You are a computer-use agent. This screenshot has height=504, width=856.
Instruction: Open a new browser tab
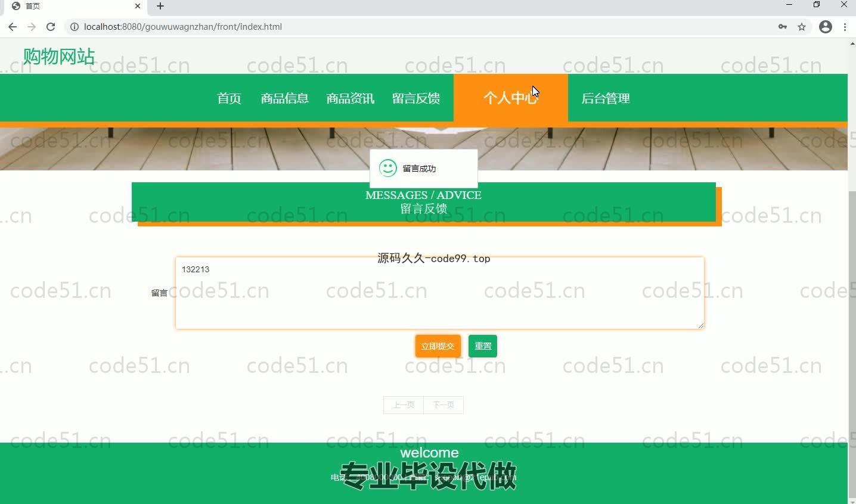(x=160, y=6)
